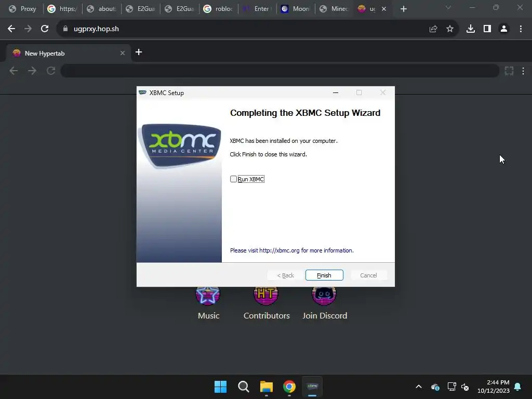Viewport: 532px width, 399px height.
Task: Reload the ugprxy.hop.sh page
Action: [x=45, y=29]
